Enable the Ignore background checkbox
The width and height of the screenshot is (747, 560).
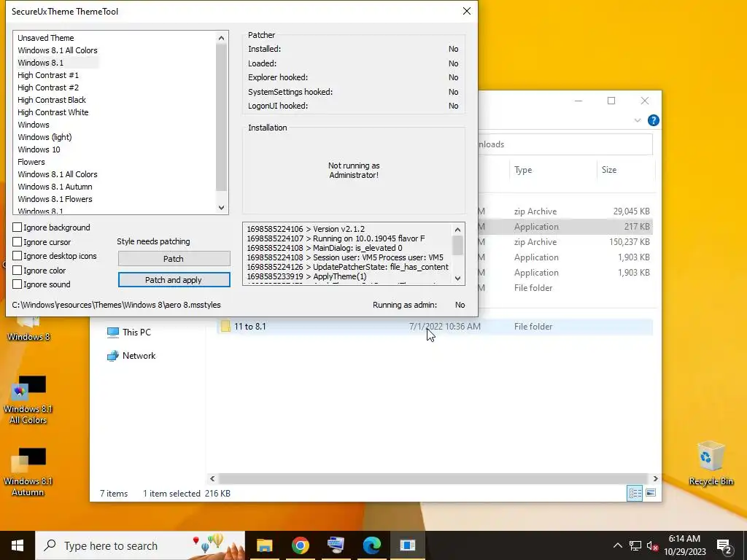click(18, 227)
